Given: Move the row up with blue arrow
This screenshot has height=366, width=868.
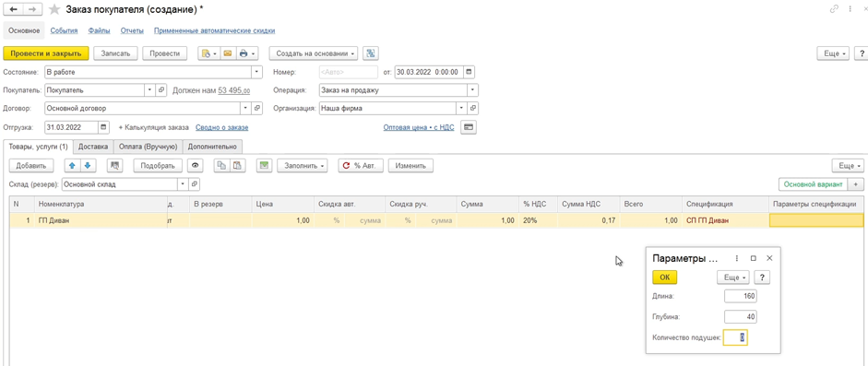Looking at the screenshot, I should tap(72, 166).
